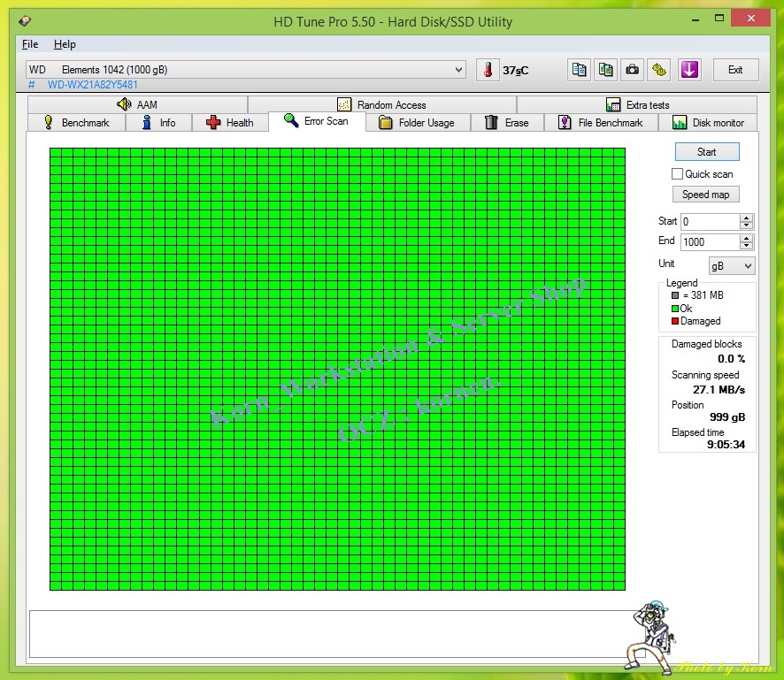Viewport: 784px width, 680px height.
Task: Click the 27.1 MB/s scanning speed value
Action: tap(719, 389)
